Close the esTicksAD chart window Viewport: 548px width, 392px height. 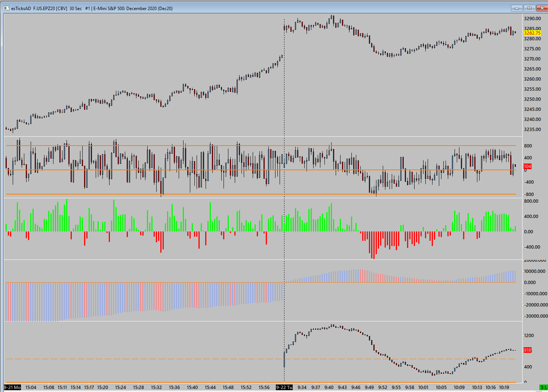pyautogui.click(x=542, y=8)
